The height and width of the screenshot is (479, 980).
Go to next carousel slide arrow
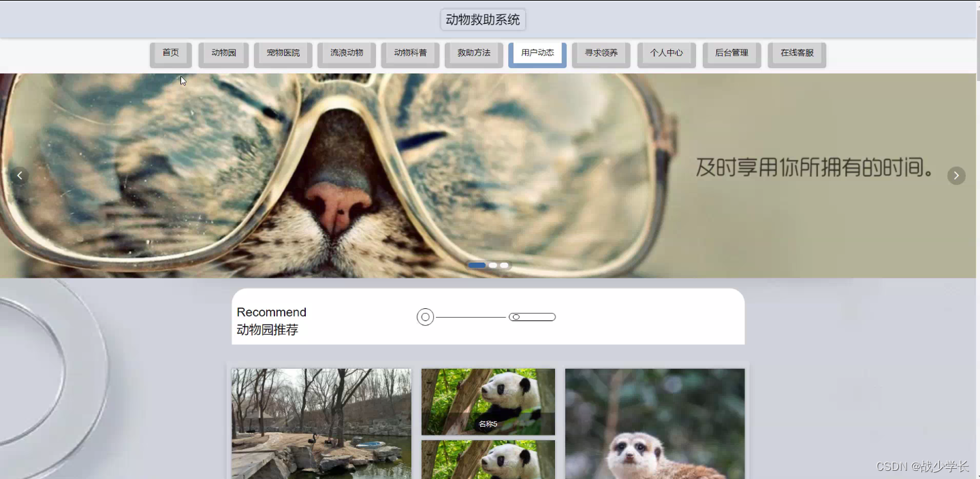pyautogui.click(x=956, y=176)
